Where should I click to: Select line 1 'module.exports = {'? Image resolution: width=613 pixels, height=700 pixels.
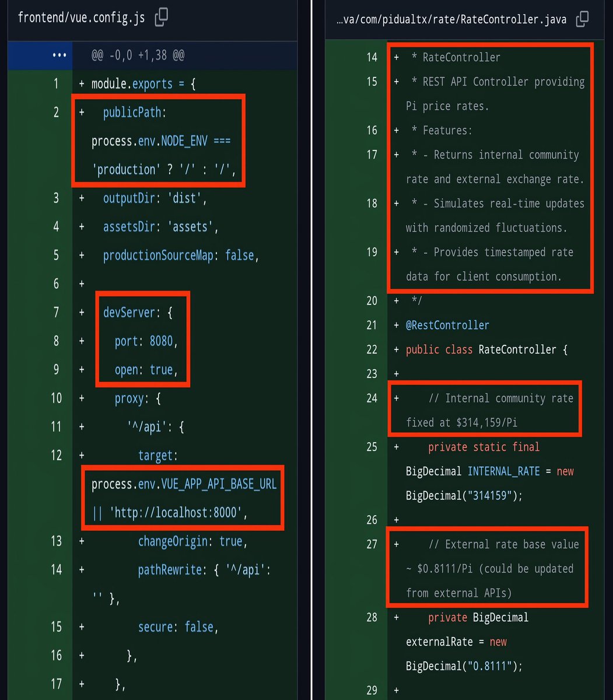(x=143, y=83)
